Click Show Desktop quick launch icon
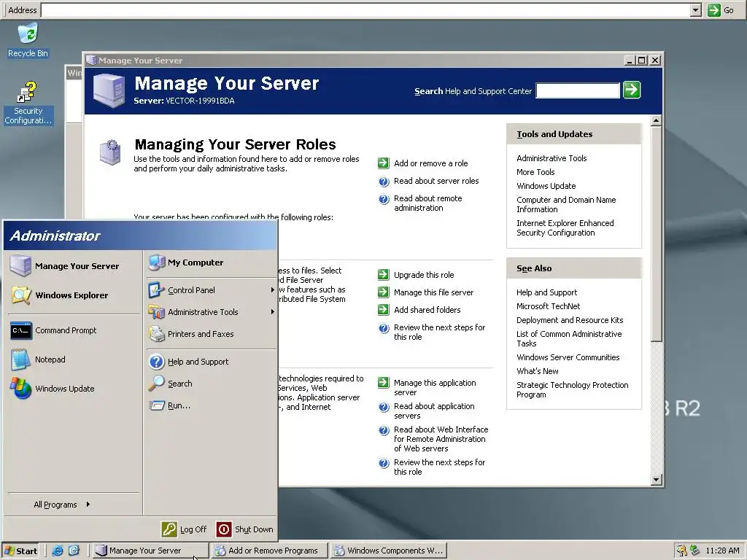 (74, 551)
